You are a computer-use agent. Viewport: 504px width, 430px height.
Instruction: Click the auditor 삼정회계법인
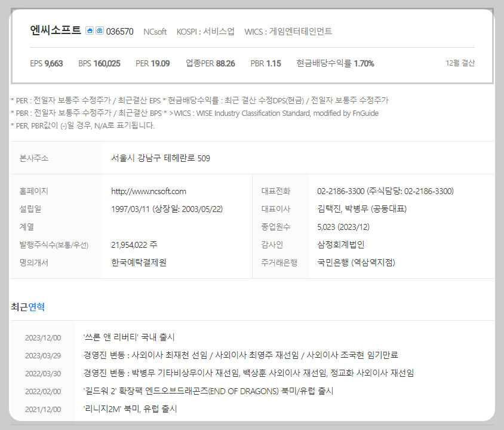coord(341,245)
